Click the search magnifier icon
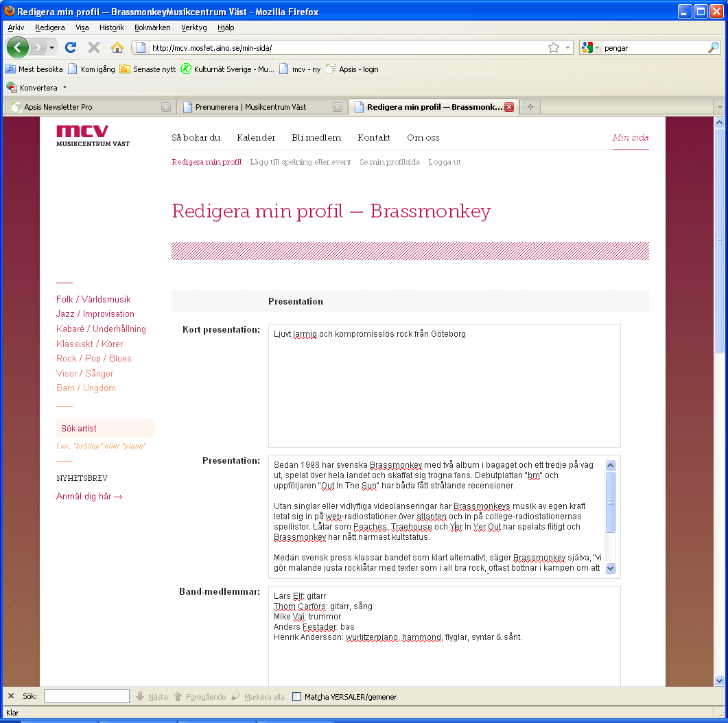The image size is (728, 723). (714, 47)
